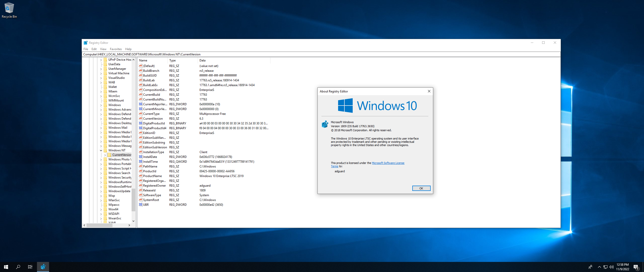Click tree horizontal scrollbar left arrow
644x272 pixels.
point(85,225)
